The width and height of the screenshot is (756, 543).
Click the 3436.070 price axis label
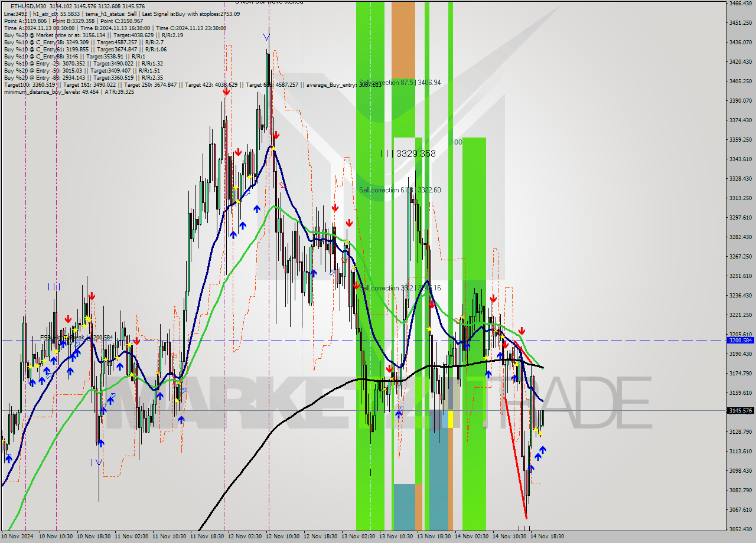pyautogui.click(x=740, y=42)
